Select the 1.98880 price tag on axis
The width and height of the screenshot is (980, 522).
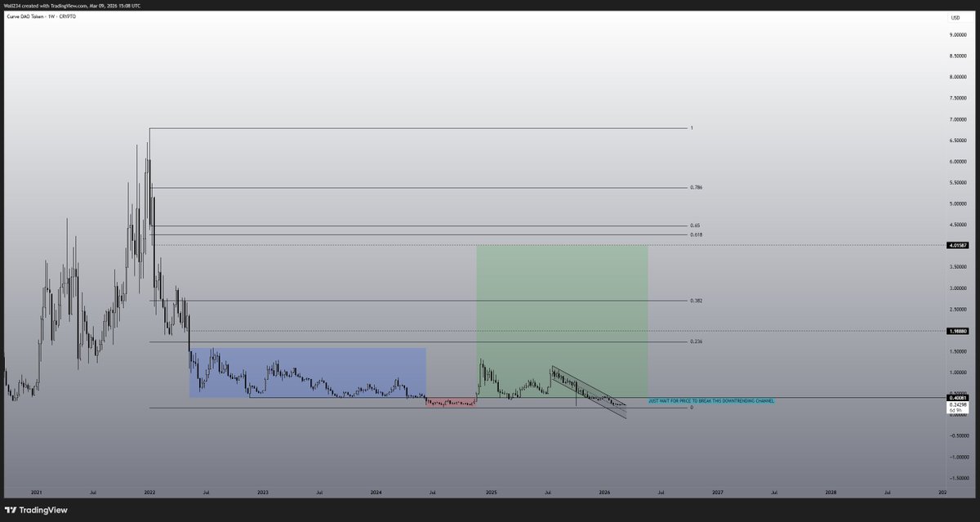(x=958, y=331)
